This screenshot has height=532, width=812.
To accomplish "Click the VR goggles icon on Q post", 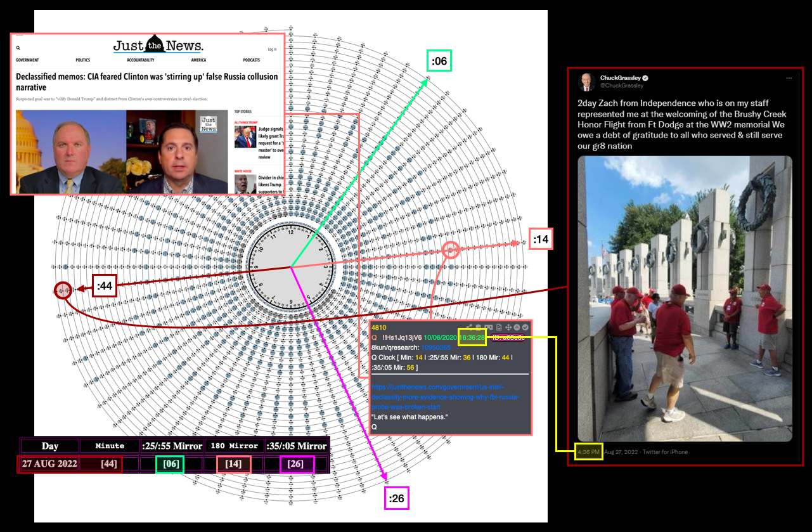I will coord(488,327).
